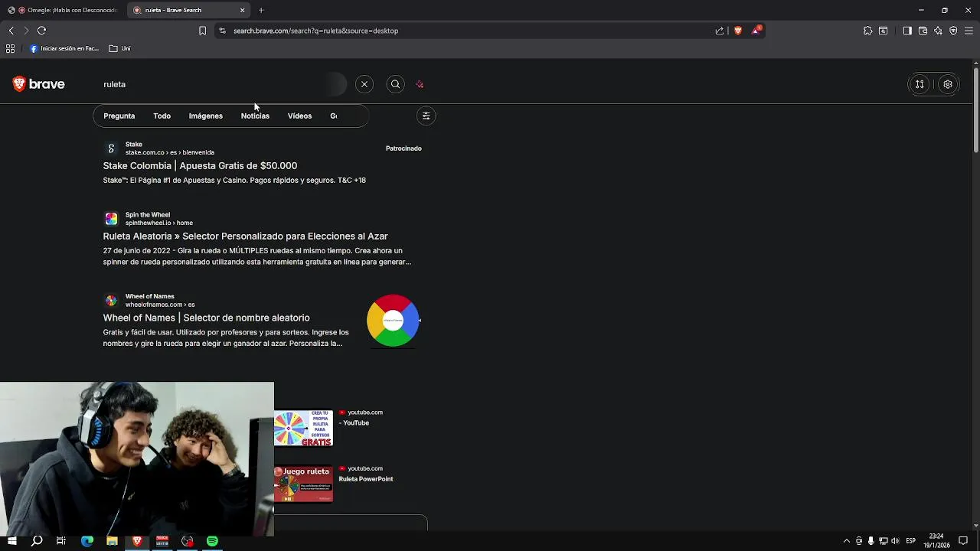Viewport: 980px width, 551px height.
Task: Open the Apps grid icon in bookmarks bar
Action: tap(11, 48)
